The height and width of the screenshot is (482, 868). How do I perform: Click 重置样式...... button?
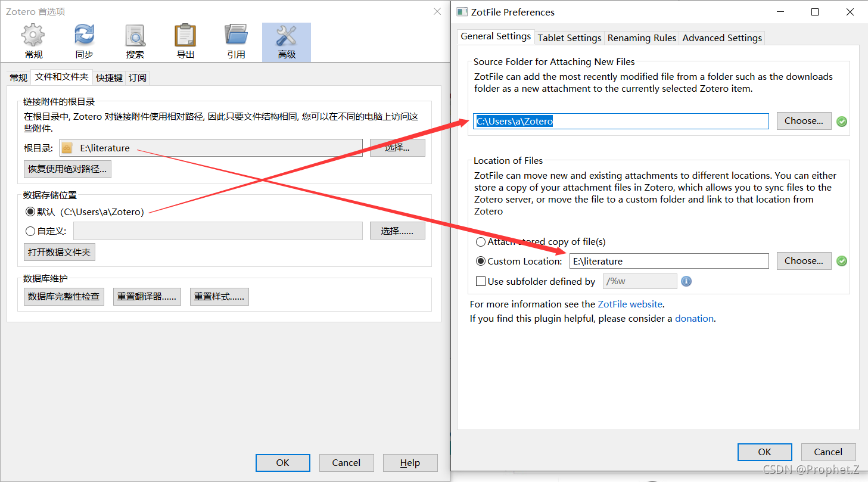coord(219,297)
